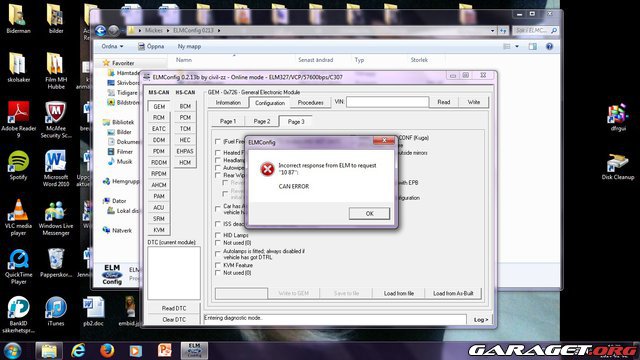640x360 pixels.
Task: Open PowerPoint from the taskbar
Action: point(165,351)
